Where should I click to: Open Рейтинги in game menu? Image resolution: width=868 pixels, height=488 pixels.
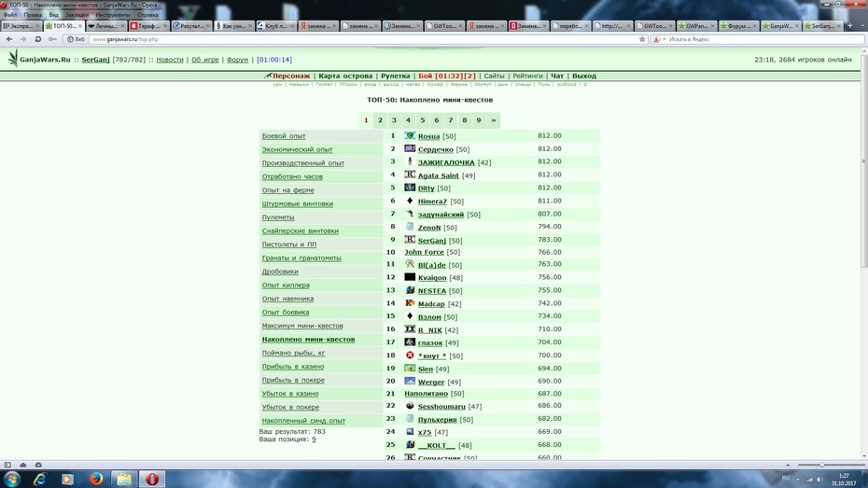click(527, 76)
